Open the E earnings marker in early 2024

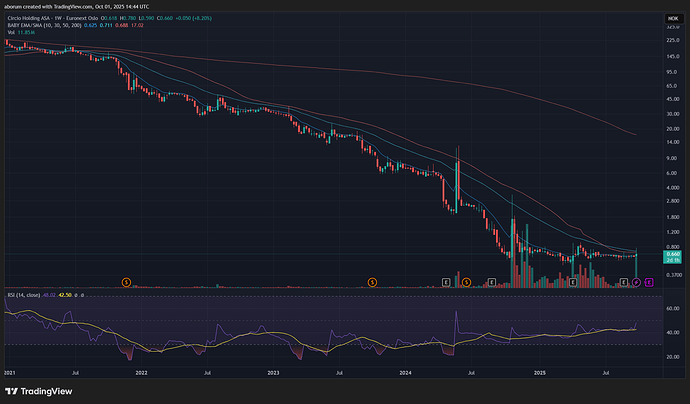(446, 283)
